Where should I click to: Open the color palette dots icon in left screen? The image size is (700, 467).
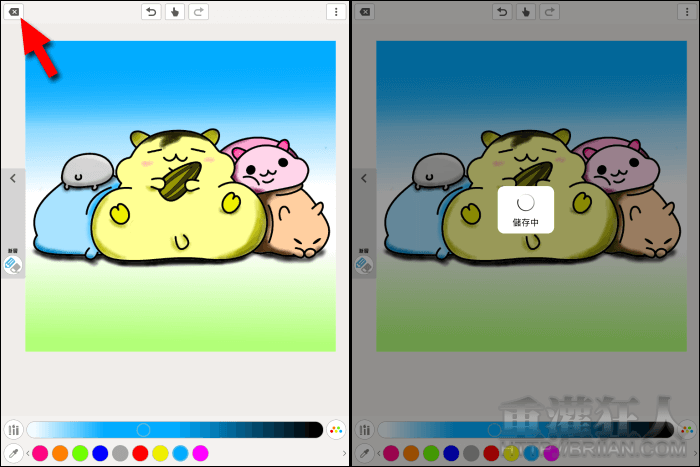[335, 430]
